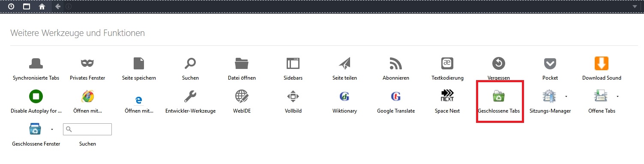Select the Textkodierung icon
644x164 pixels.
click(447, 63)
